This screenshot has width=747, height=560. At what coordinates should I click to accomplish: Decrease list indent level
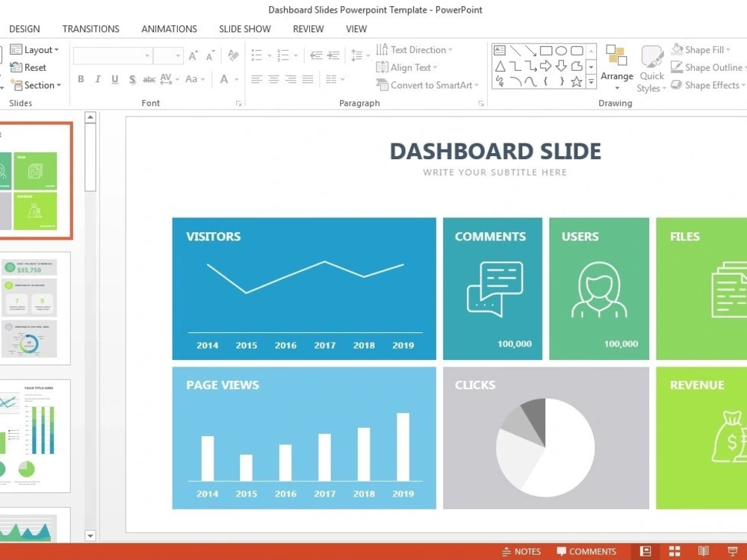[316, 55]
